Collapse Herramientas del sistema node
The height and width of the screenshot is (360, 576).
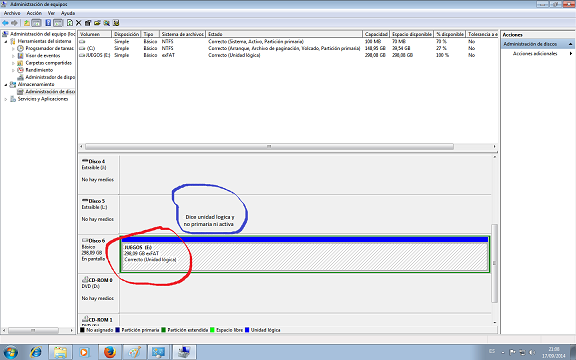pyautogui.click(x=6, y=42)
